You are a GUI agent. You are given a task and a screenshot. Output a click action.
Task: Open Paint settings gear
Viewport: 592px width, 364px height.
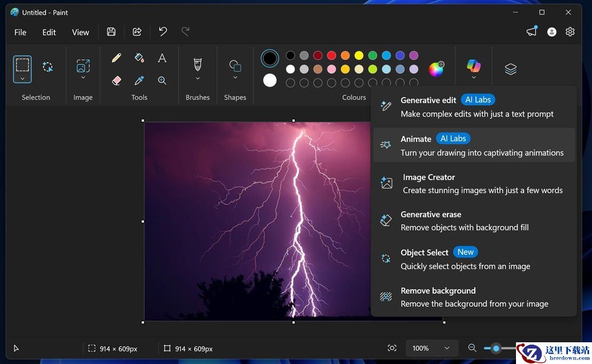pyautogui.click(x=570, y=32)
